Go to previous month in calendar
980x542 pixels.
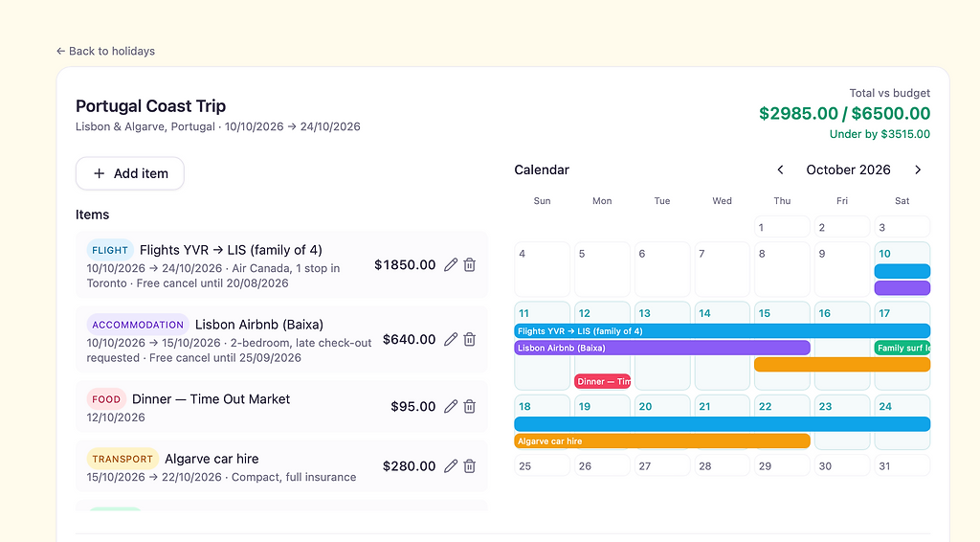[x=780, y=170]
